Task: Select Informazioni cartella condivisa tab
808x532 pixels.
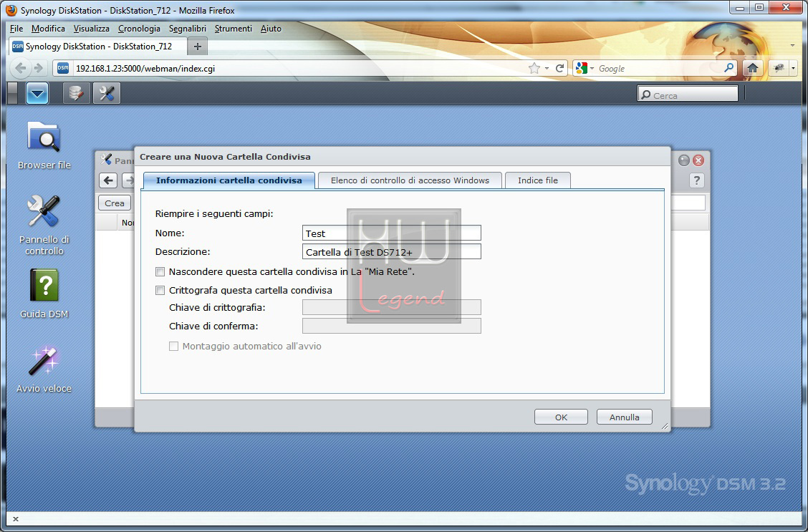Action: click(x=229, y=180)
